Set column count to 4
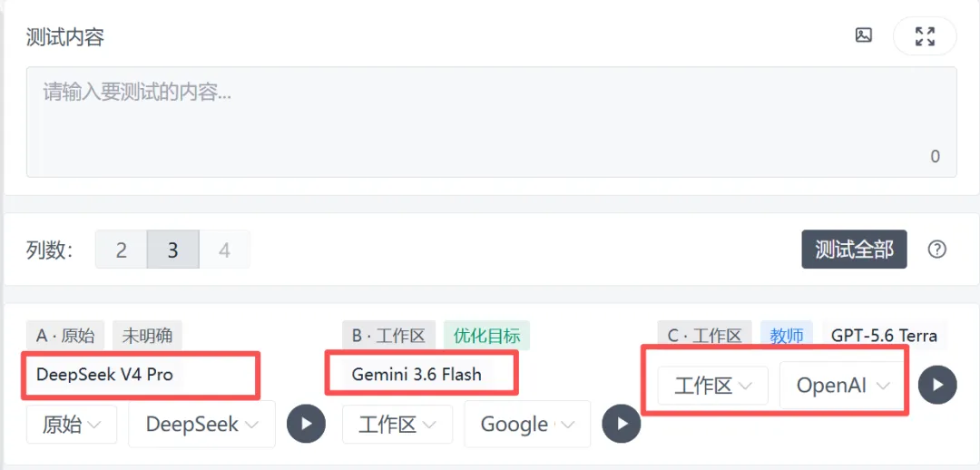 (x=224, y=250)
